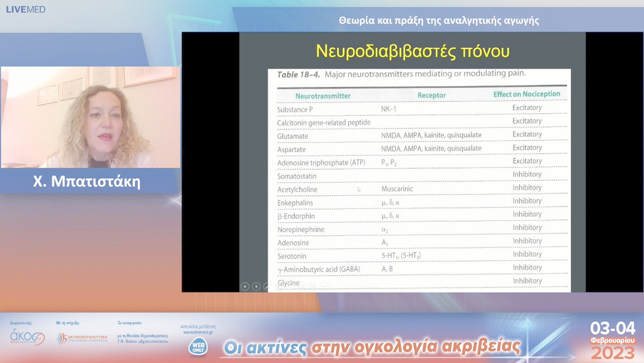Open the WEB ONLY badge
Screen dimensions: 644x363
point(198,346)
